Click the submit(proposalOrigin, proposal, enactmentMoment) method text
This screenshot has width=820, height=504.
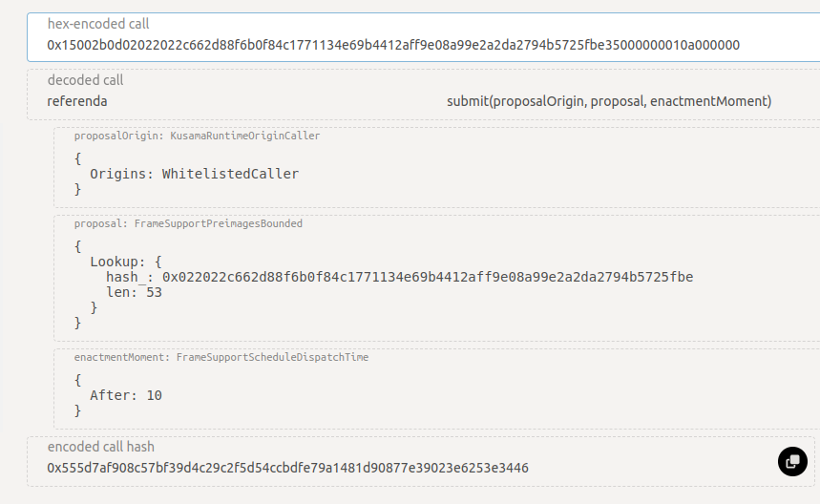[609, 101]
